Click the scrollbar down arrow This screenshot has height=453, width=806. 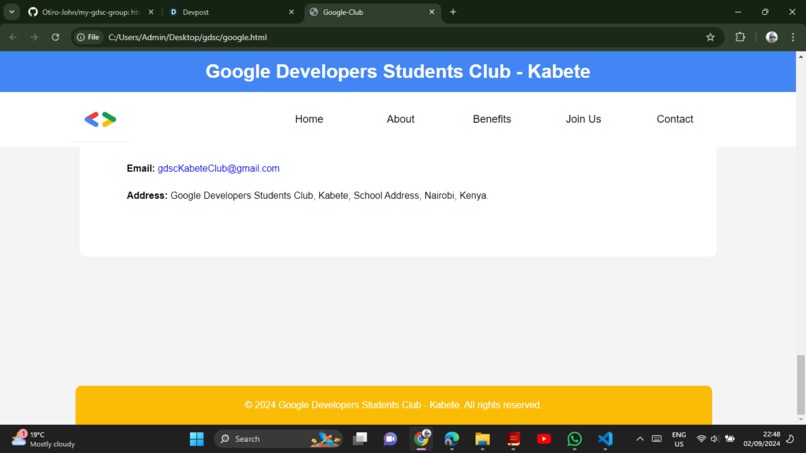click(800, 420)
